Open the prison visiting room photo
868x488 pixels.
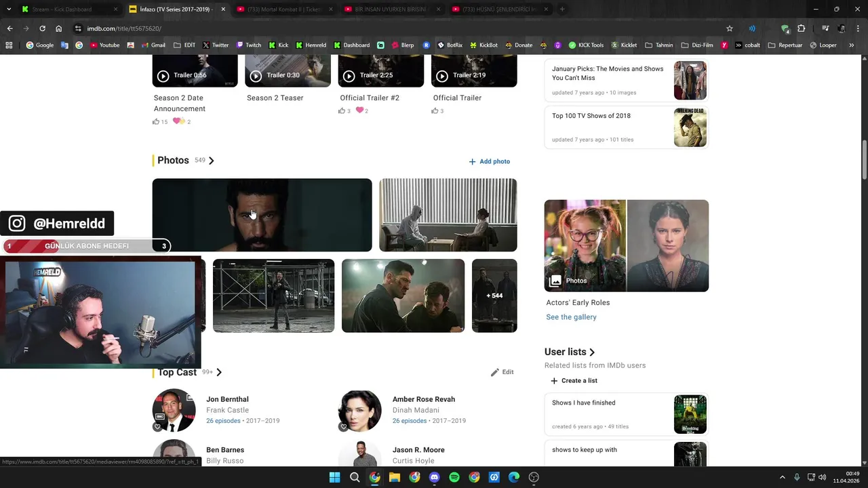(448, 215)
